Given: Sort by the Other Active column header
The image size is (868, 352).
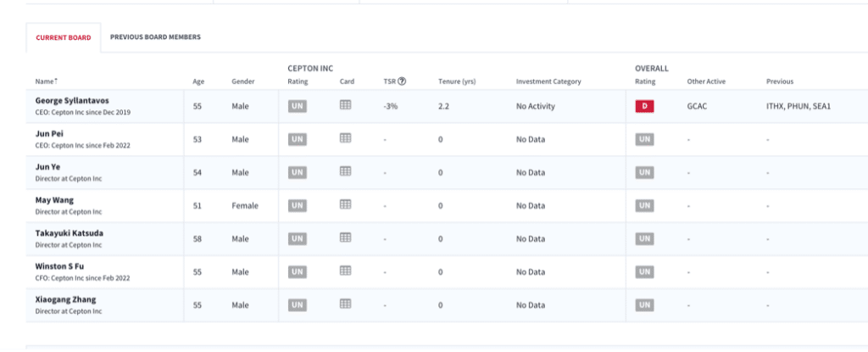Looking at the screenshot, I should [x=706, y=81].
